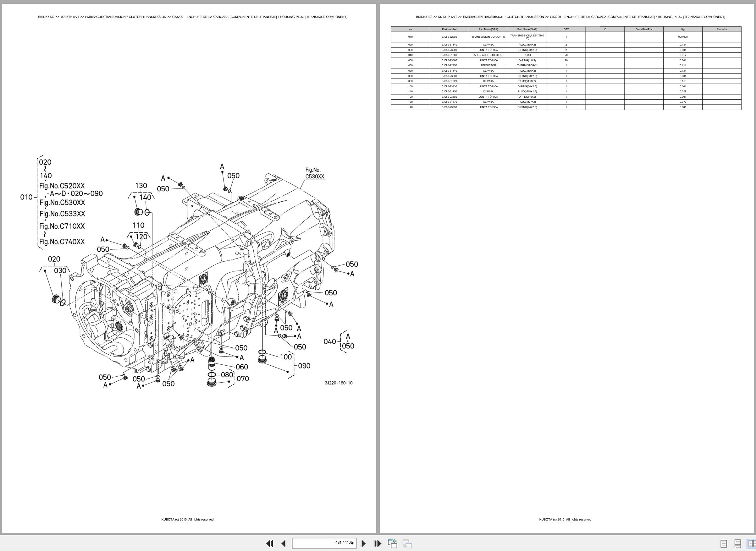The width and height of the screenshot is (756, 551).
Task: Open the page number dropdown arrow
Action: [352, 543]
